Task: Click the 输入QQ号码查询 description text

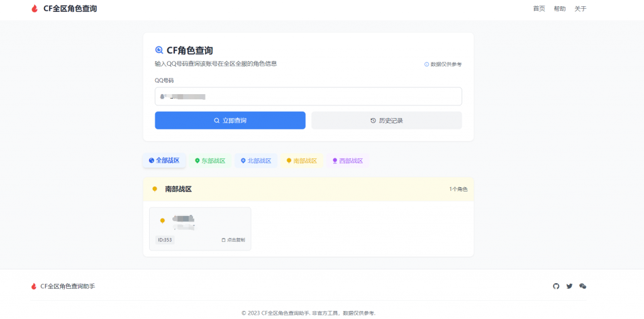Action: [216, 63]
